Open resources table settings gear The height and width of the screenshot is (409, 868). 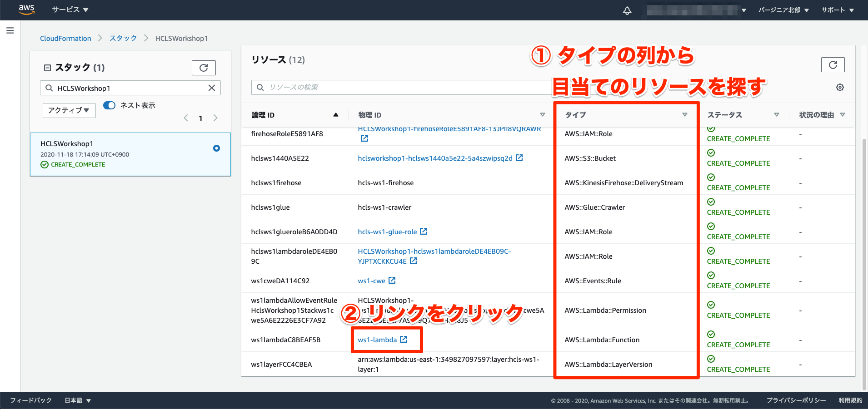coord(840,88)
